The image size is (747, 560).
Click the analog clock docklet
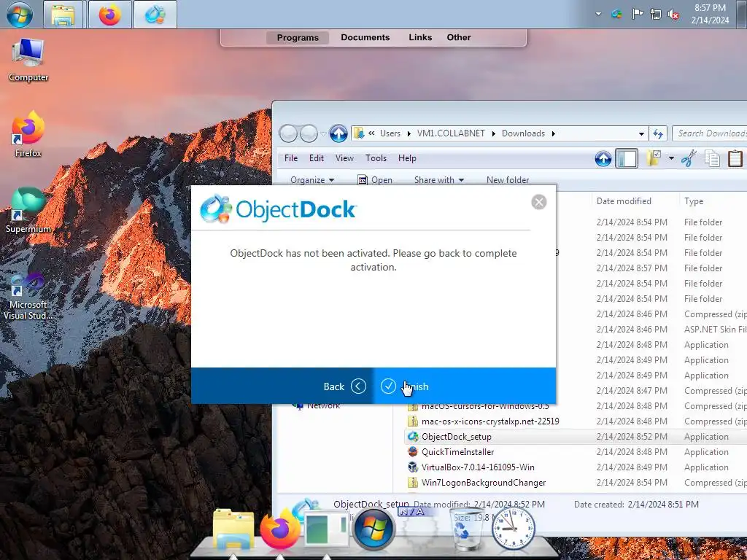click(513, 529)
